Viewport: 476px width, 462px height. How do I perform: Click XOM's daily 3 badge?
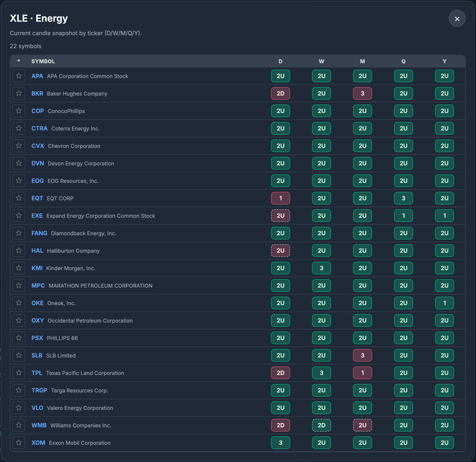280,443
